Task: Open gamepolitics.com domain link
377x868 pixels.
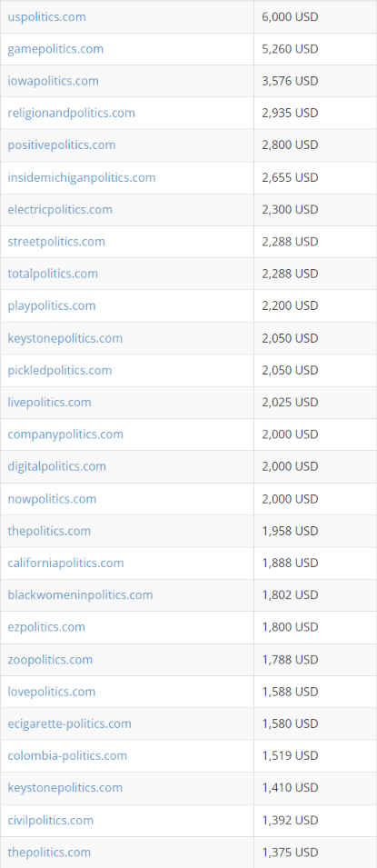Action: pyautogui.click(x=55, y=49)
